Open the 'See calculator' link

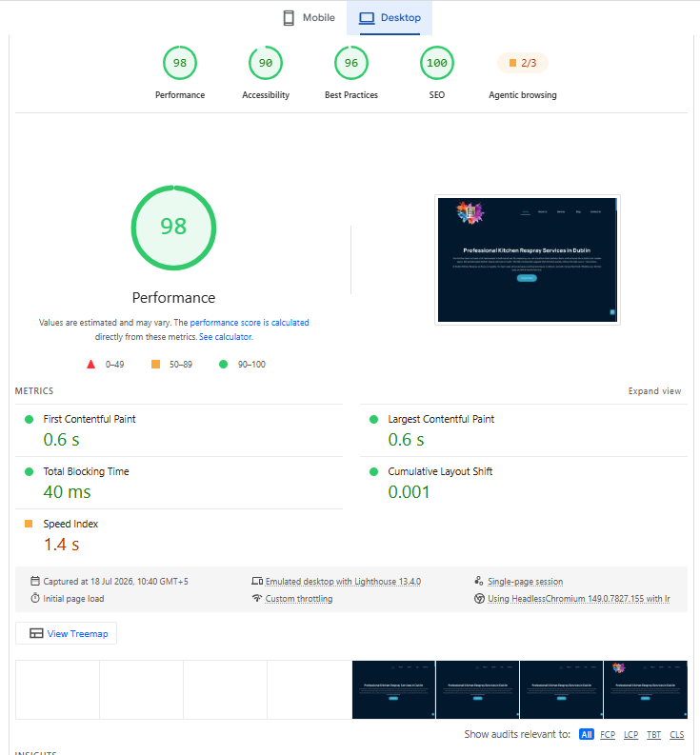point(226,337)
